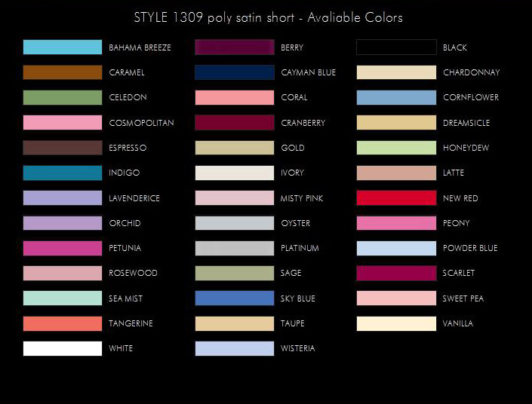This screenshot has height=404, width=532.
Task: Click the "STYLE 1309 poly satin short" title
Action: [x=214, y=17]
